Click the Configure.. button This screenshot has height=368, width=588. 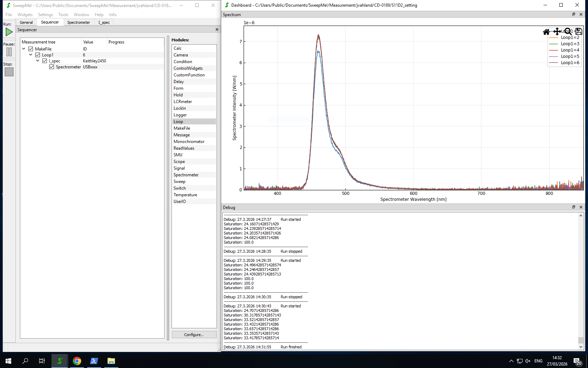(194, 335)
